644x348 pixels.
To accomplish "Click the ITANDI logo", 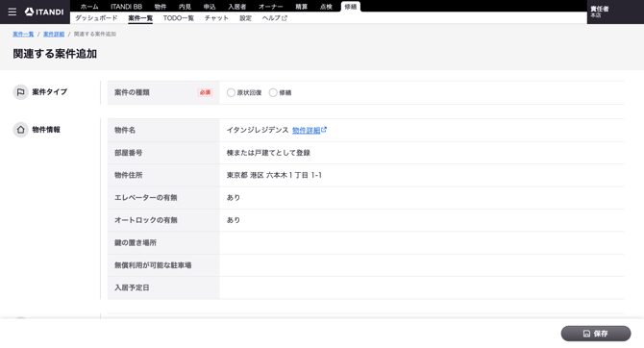I will 44,12.
